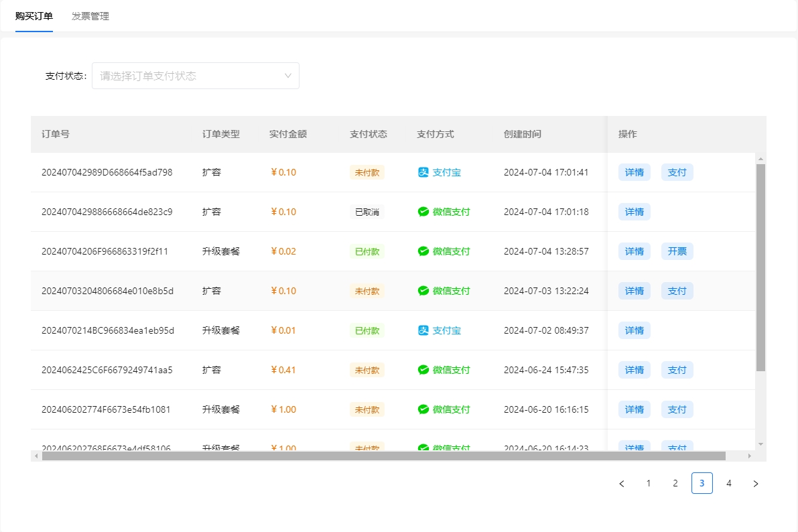Click the previous page arrow icon
The height and width of the screenshot is (532, 798).
(622, 482)
